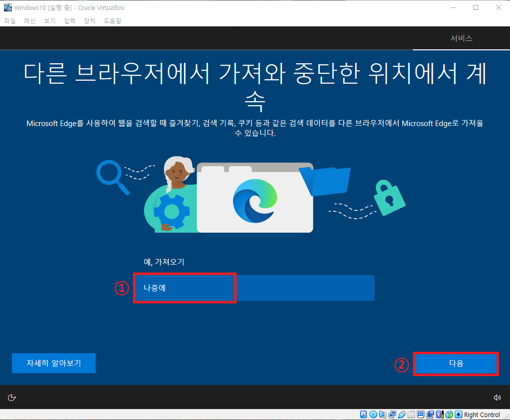Viewport: 510px width, 420px height.
Task: Open the 입력 menu
Action: (x=70, y=21)
